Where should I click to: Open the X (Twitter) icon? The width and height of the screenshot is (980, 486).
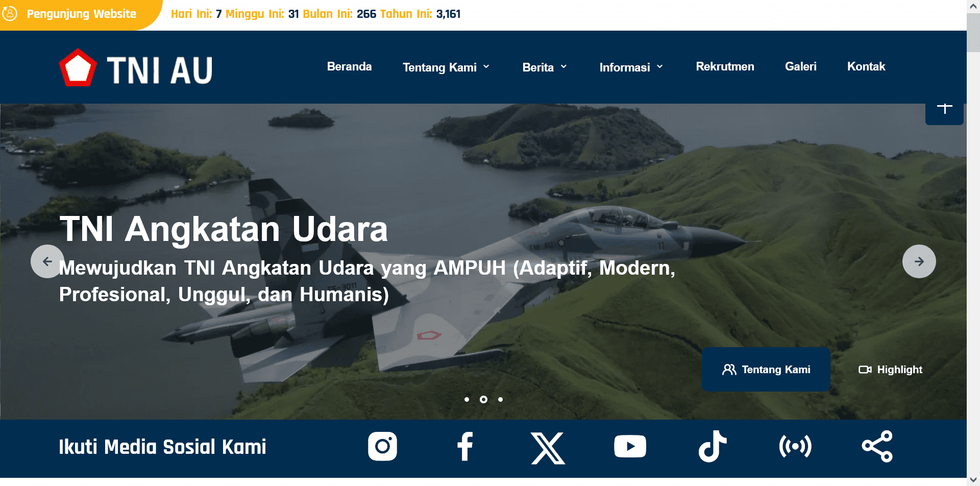coord(548,448)
